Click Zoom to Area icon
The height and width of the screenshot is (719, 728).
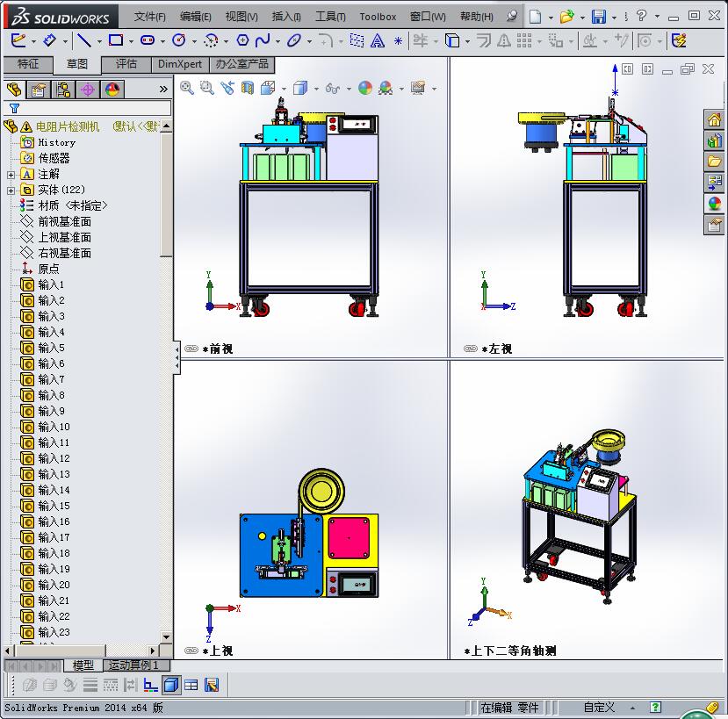(207, 88)
